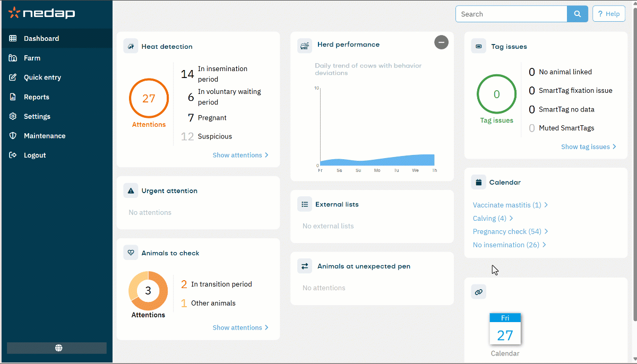Screen dimensions: 637x364
Task: Collapse the Herd performance card with minus
Action: (441, 42)
